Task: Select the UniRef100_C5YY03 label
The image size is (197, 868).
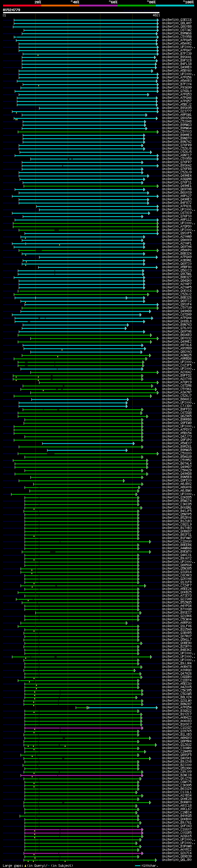Action: [177, 132]
